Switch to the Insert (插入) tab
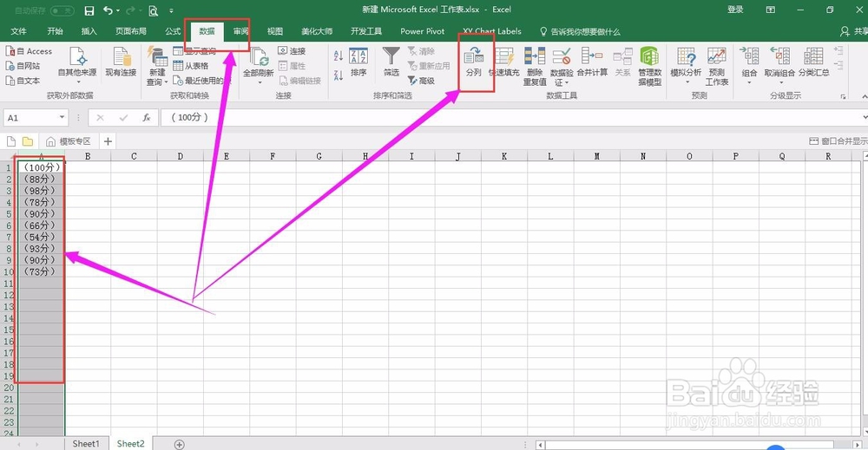The height and width of the screenshot is (450, 868). click(x=89, y=31)
